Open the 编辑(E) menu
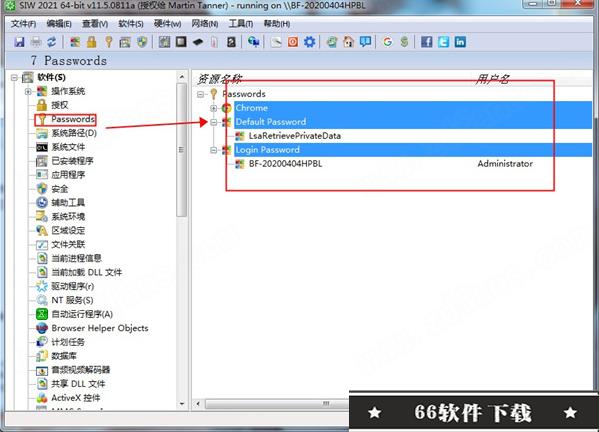 (59, 24)
